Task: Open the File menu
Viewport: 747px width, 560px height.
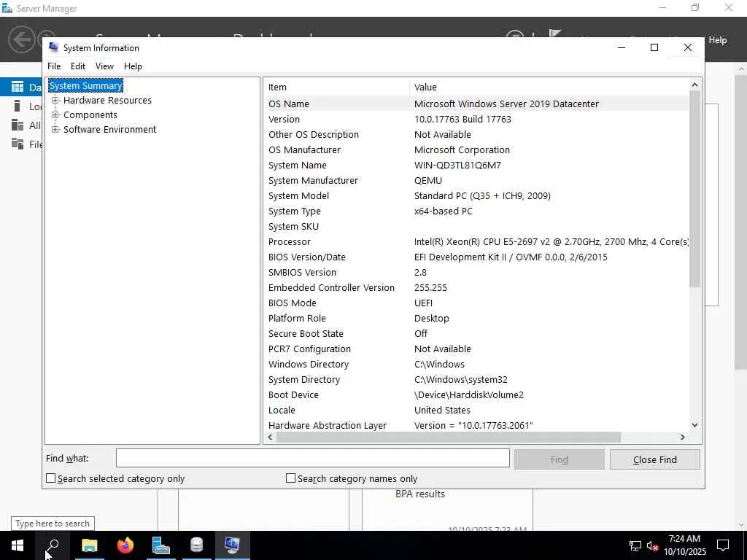Action: tap(54, 66)
